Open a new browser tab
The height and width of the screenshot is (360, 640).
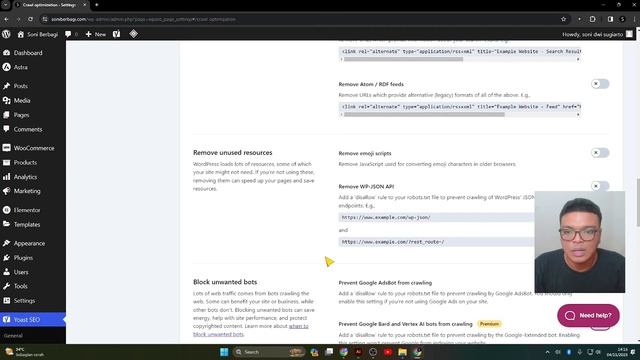(x=97, y=5)
